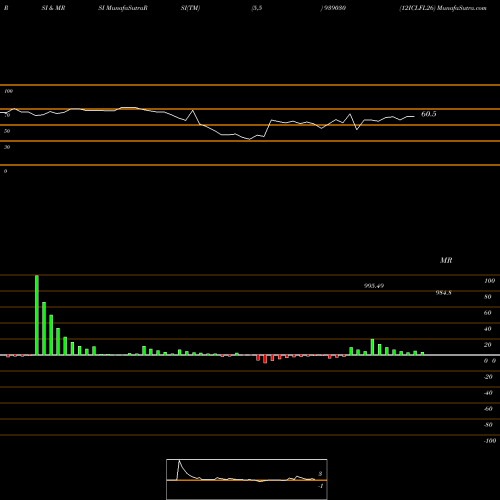Click the MR axis label 80
The width and height of the screenshot is (500, 500).
coord(488,297)
